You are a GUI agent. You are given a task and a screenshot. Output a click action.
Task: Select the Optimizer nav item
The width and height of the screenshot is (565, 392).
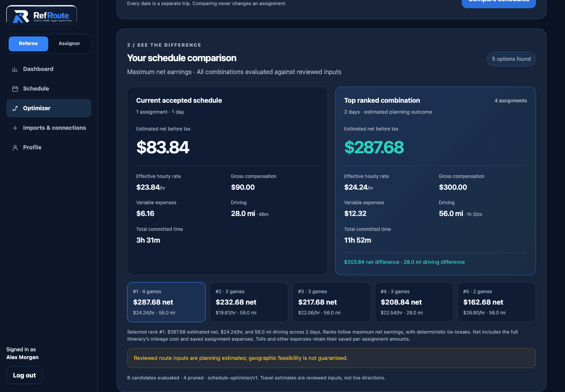(49, 108)
